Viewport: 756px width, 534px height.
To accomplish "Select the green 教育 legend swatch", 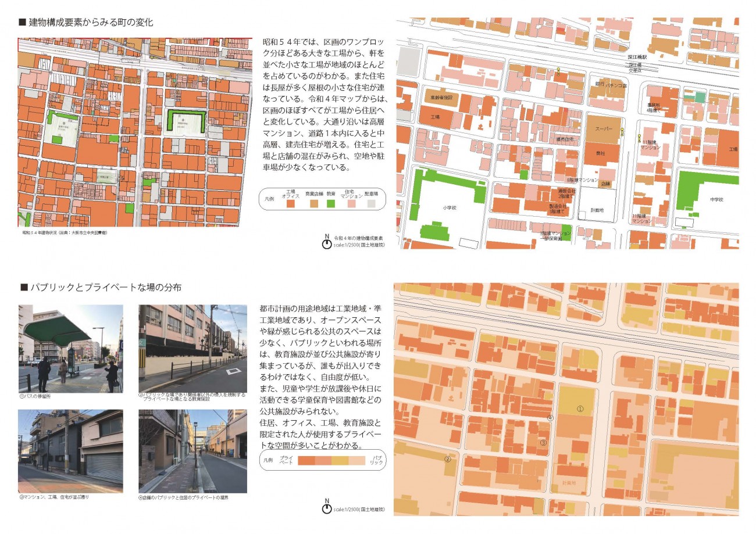I will 330,204.
